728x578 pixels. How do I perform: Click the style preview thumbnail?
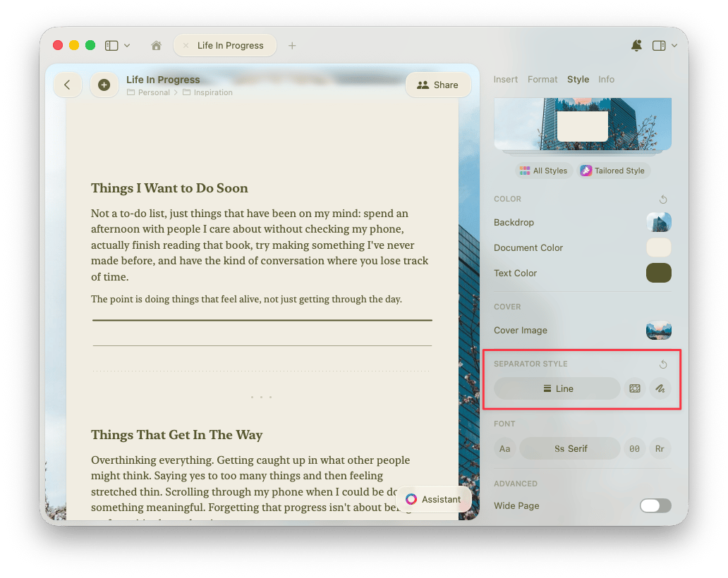click(583, 124)
